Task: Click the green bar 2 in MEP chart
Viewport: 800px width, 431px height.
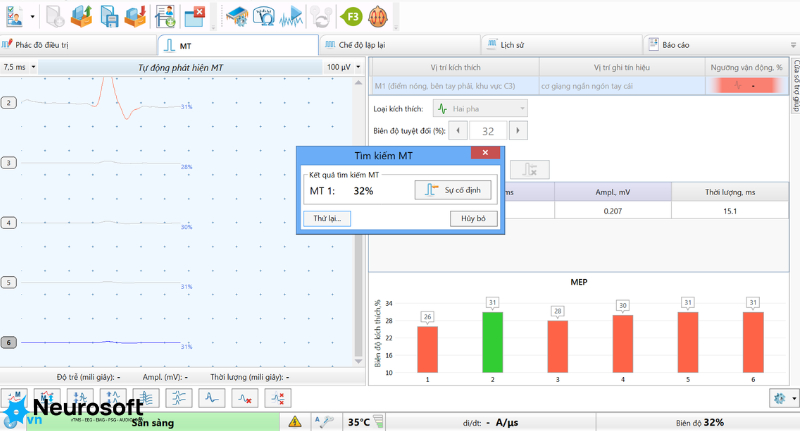Action: point(492,342)
